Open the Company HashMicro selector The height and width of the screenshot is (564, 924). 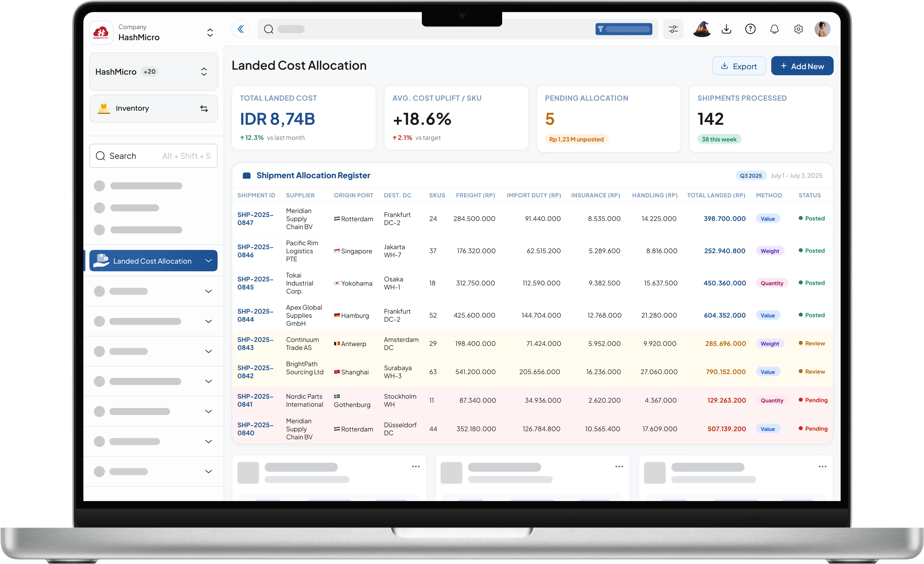click(x=153, y=33)
